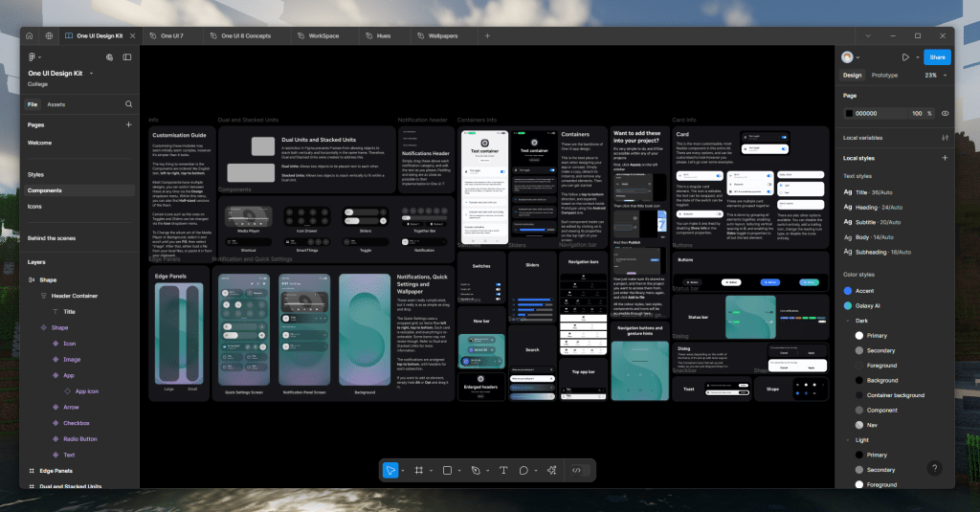Edit the page color opacity 100 field
This screenshot has height=512, width=980.
pos(917,113)
